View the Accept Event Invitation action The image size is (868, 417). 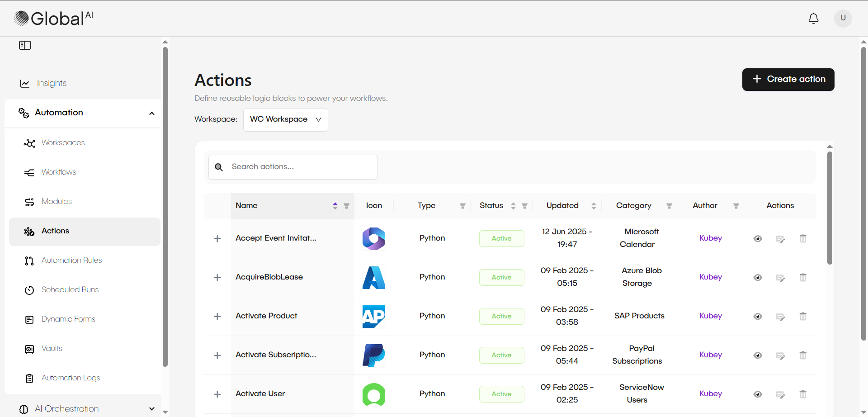point(758,239)
